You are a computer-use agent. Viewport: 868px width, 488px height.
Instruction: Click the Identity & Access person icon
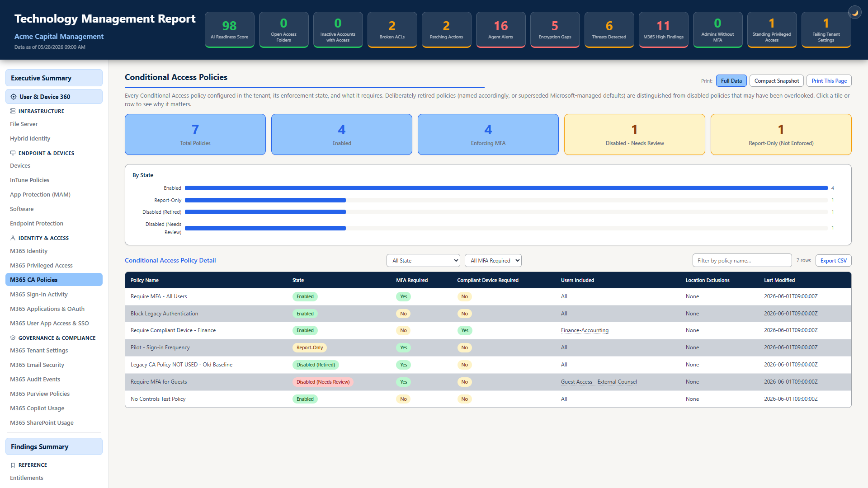[13, 238]
